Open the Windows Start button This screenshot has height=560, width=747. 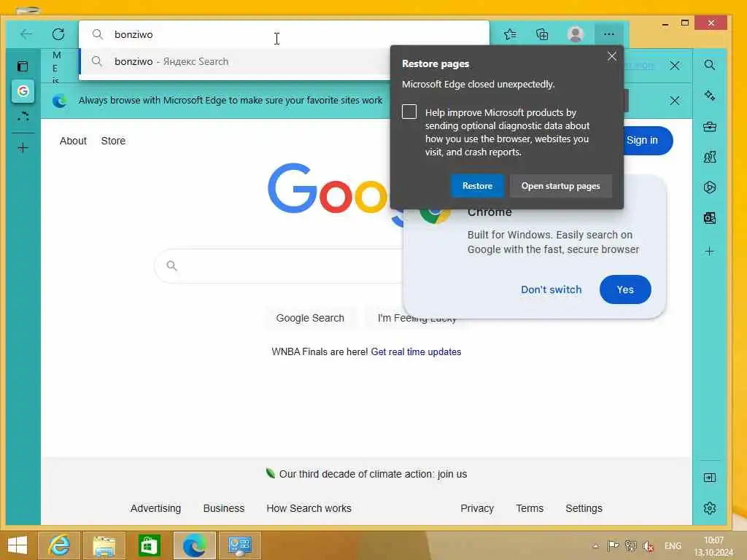coord(18,545)
